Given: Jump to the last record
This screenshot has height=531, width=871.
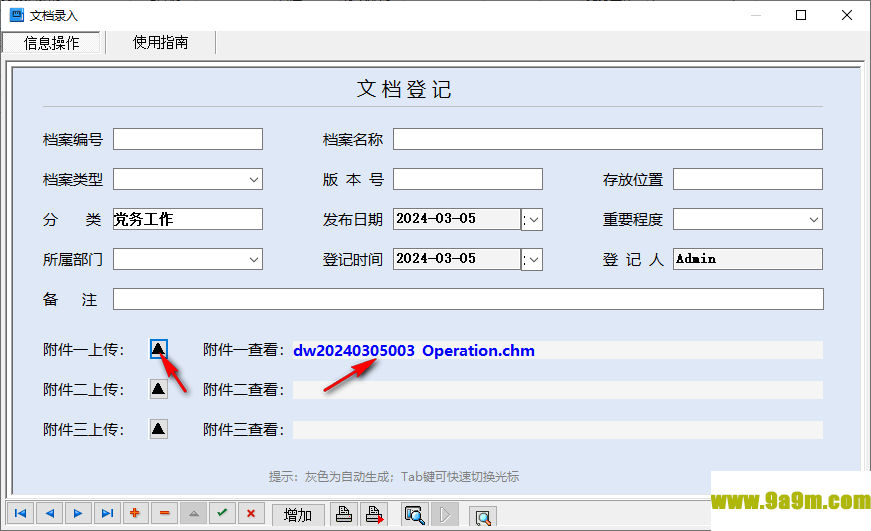Looking at the screenshot, I should click(107, 513).
